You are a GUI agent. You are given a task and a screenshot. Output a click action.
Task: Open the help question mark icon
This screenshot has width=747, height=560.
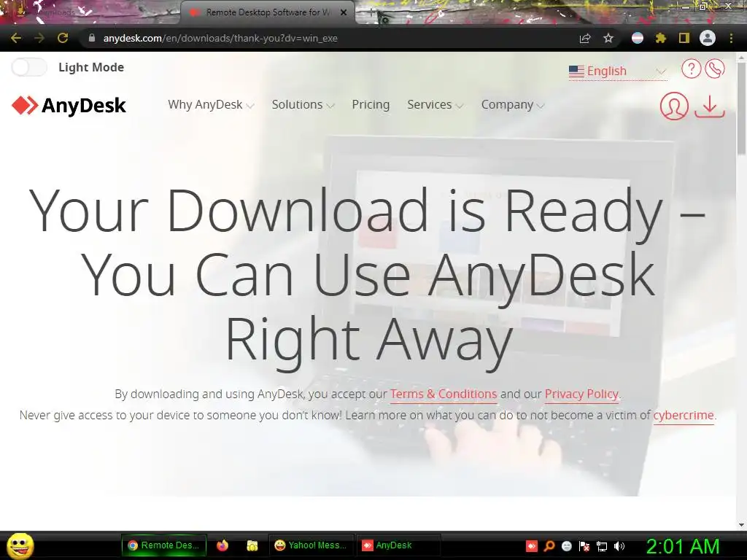click(x=691, y=69)
